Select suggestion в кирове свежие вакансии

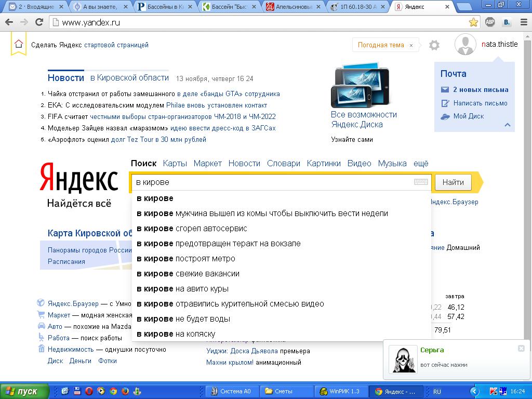click(x=281, y=273)
